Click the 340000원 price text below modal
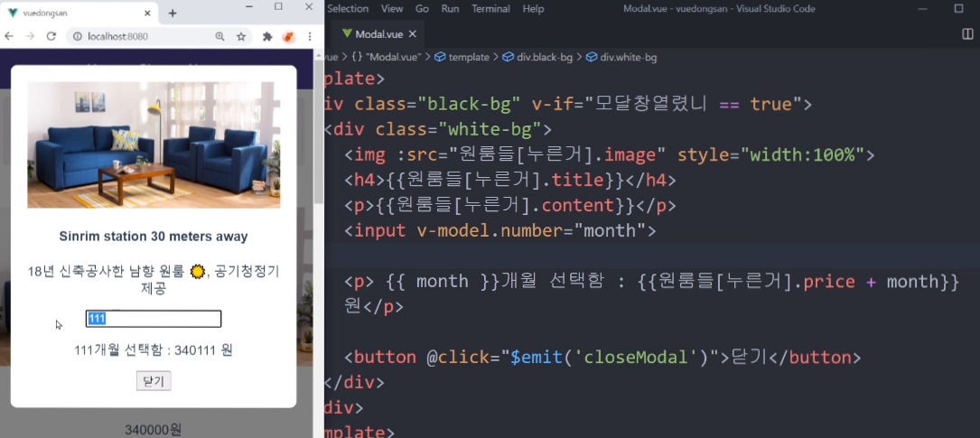980x438 pixels. coord(154,430)
